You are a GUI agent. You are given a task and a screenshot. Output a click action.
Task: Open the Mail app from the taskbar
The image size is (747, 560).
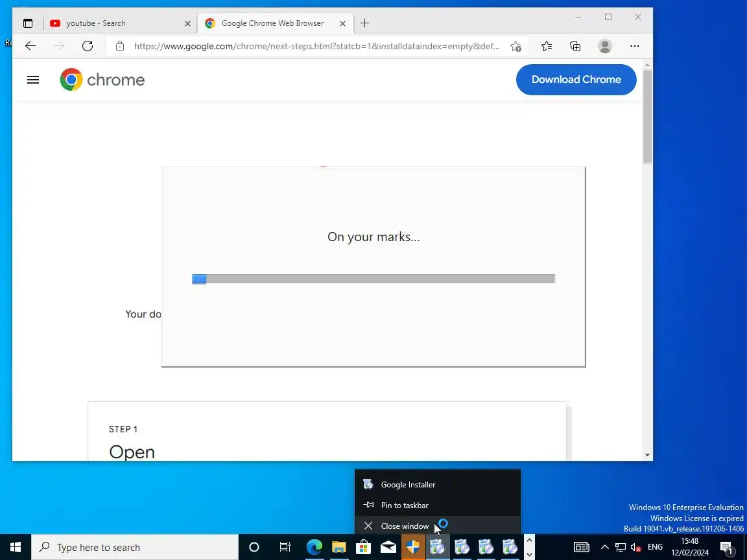(x=388, y=548)
